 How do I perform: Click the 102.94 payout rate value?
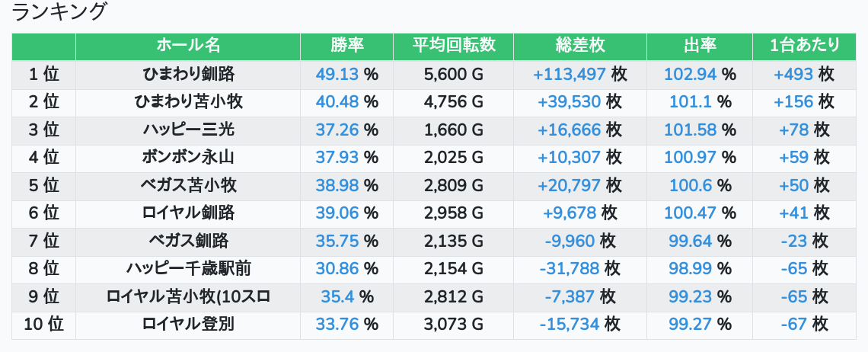coord(691,75)
